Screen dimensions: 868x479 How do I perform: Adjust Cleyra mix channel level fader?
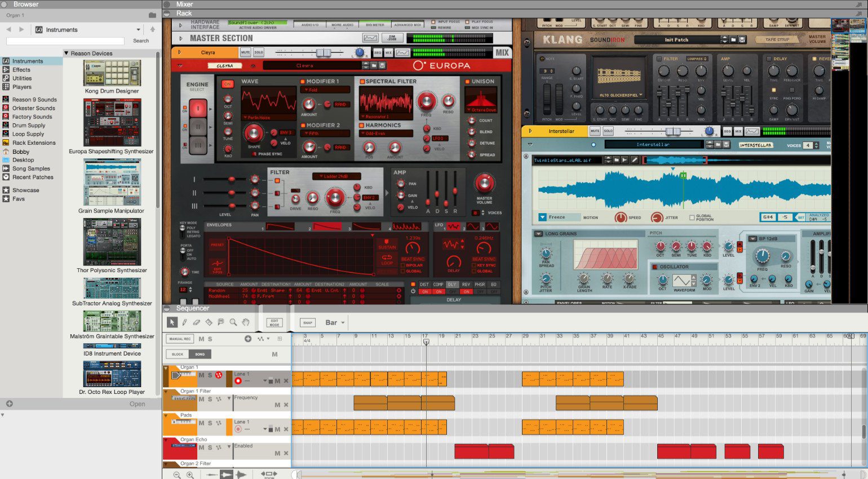coord(323,52)
